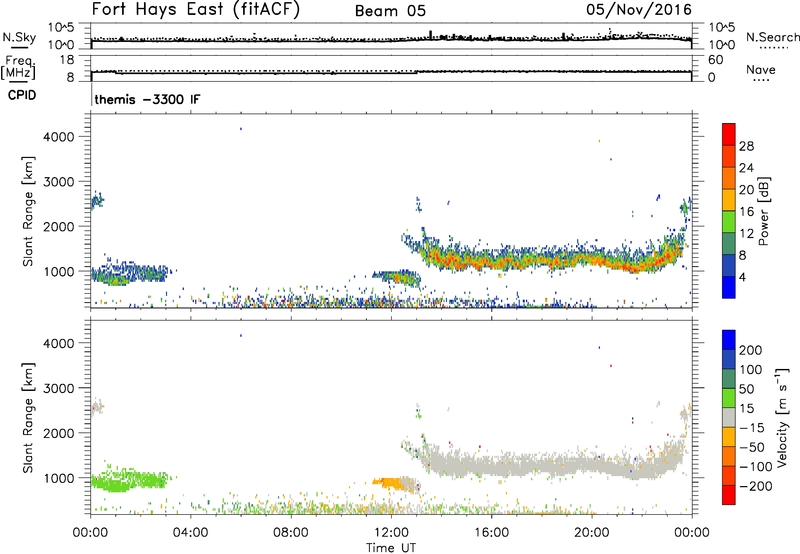The height and width of the screenshot is (554, 800).
Task: Click the date '05/Nov/2016'
Action: [x=639, y=10]
